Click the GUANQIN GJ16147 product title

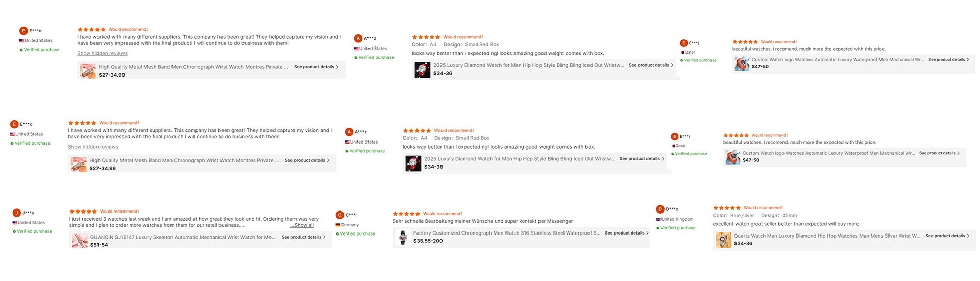pyautogui.click(x=183, y=237)
